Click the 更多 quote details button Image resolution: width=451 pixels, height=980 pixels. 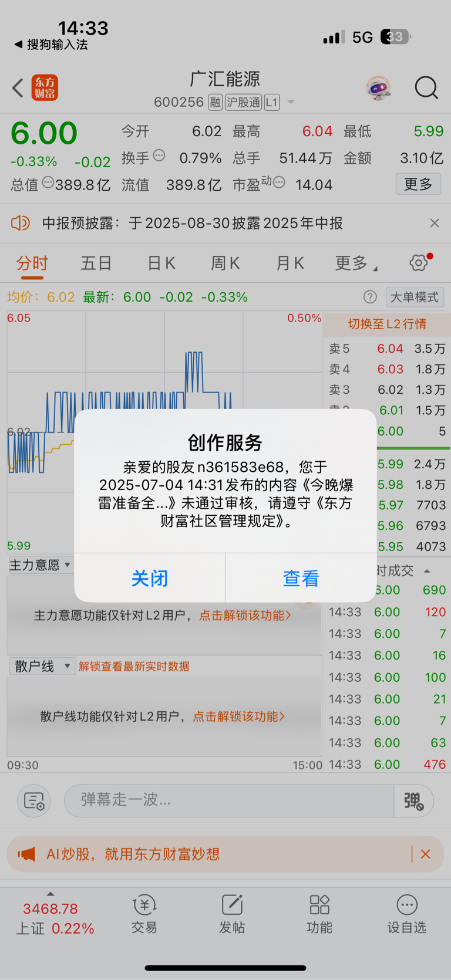tap(418, 184)
